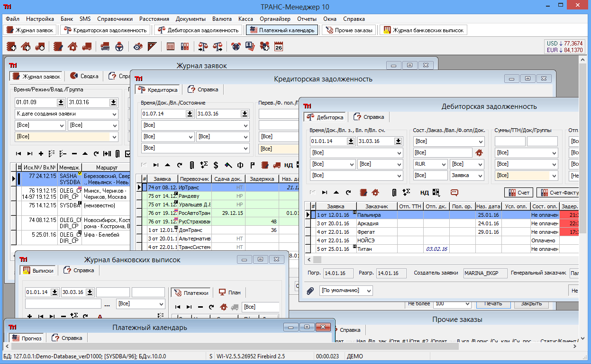
Task: Click the eye with banknotes toolbar icon
Action: tap(138, 46)
